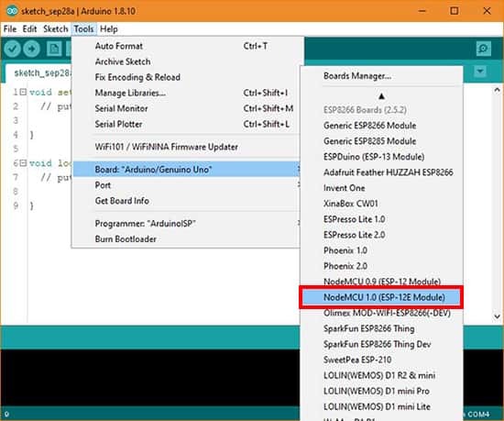Select NodeMCU 1.0 (ESP-12E Module)

pos(381,297)
